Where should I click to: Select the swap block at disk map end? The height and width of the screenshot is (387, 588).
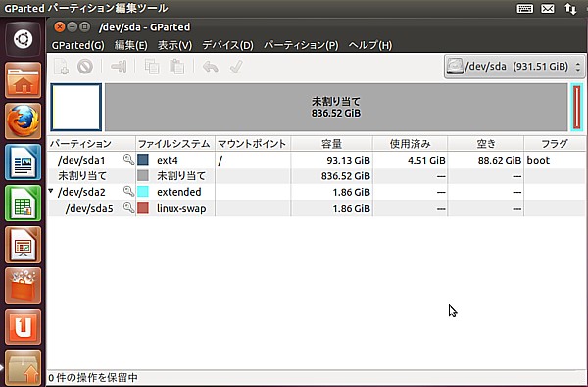[x=577, y=108]
